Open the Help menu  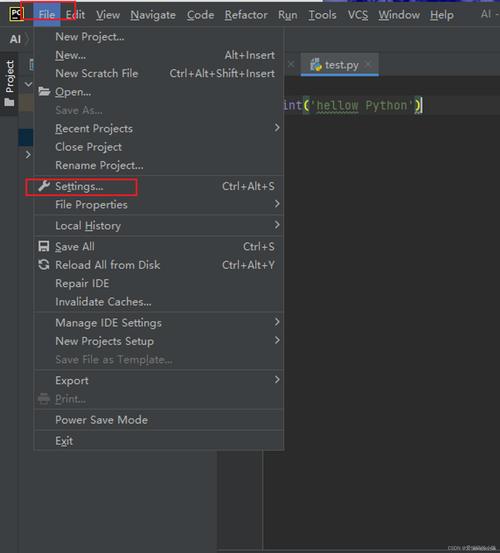click(x=441, y=15)
